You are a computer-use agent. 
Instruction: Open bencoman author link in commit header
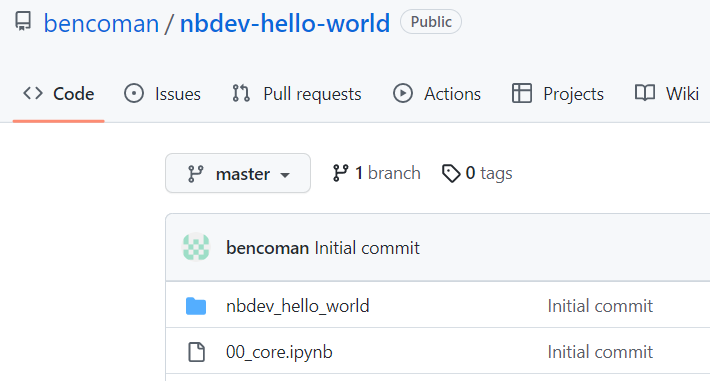[268, 248]
